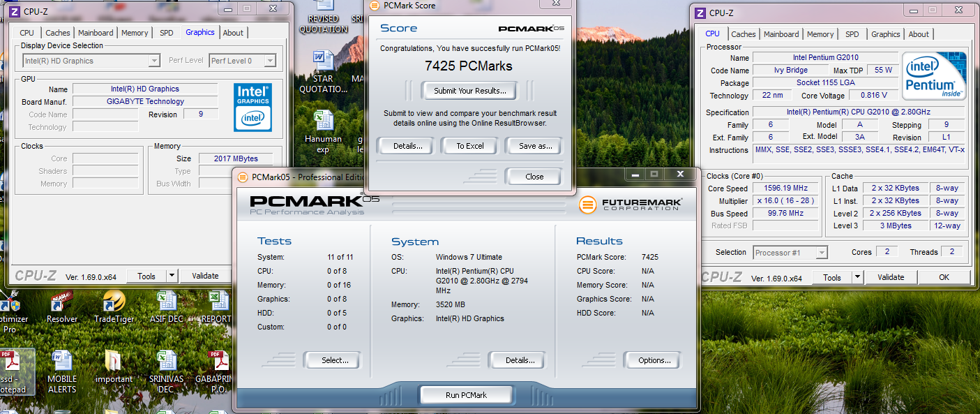
Task: Open the Processor #1 selection dropdown
Action: [x=790, y=253]
